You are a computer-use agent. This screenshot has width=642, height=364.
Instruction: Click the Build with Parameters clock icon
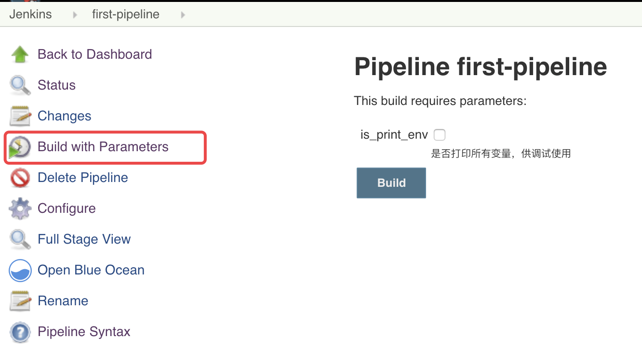[20, 147]
